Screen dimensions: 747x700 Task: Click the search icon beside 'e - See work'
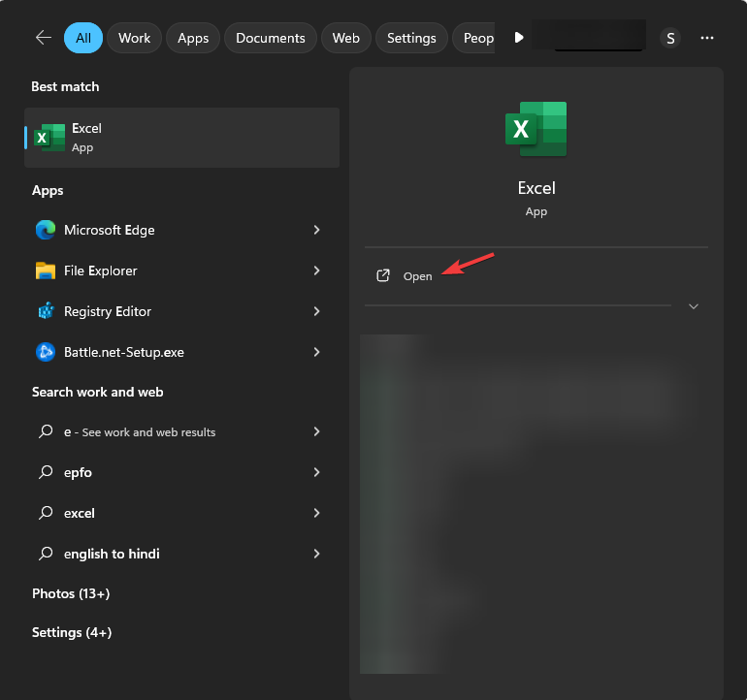click(x=46, y=431)
